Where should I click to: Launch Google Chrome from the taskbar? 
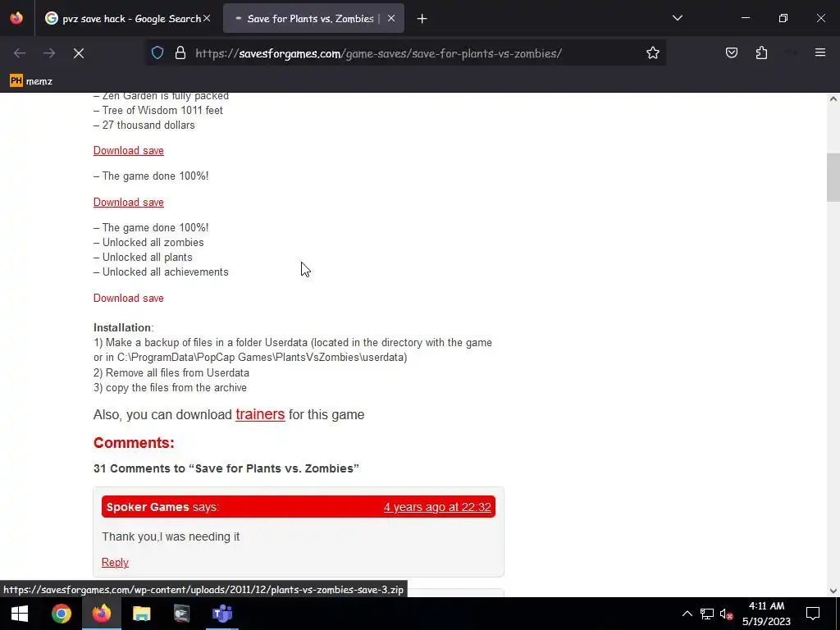(61, 614)
